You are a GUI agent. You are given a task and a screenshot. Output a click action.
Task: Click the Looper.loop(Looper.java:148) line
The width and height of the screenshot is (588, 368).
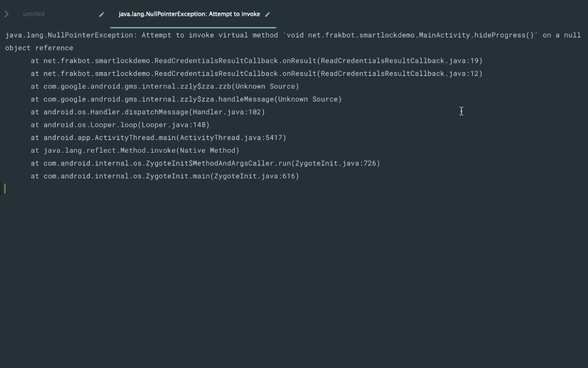[120, 124]
